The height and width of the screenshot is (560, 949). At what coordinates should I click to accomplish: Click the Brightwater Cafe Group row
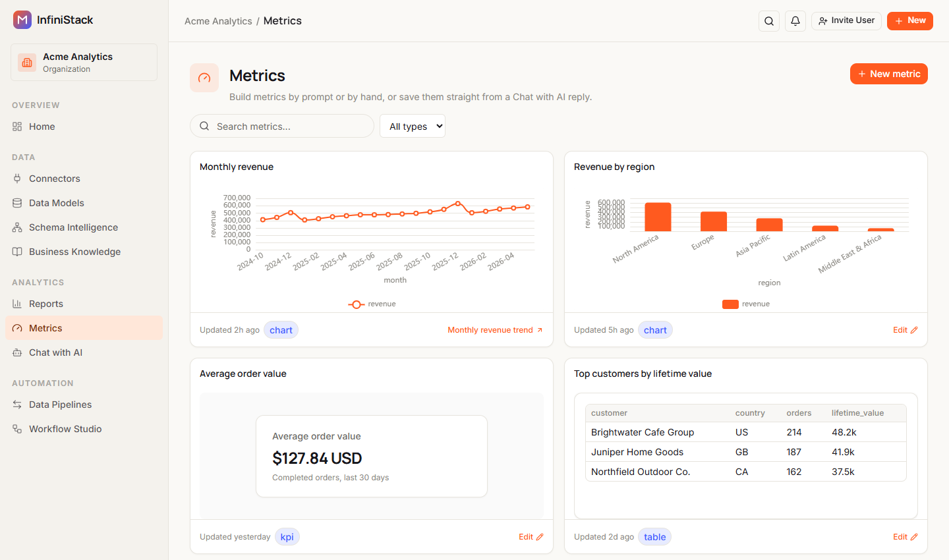746,432
